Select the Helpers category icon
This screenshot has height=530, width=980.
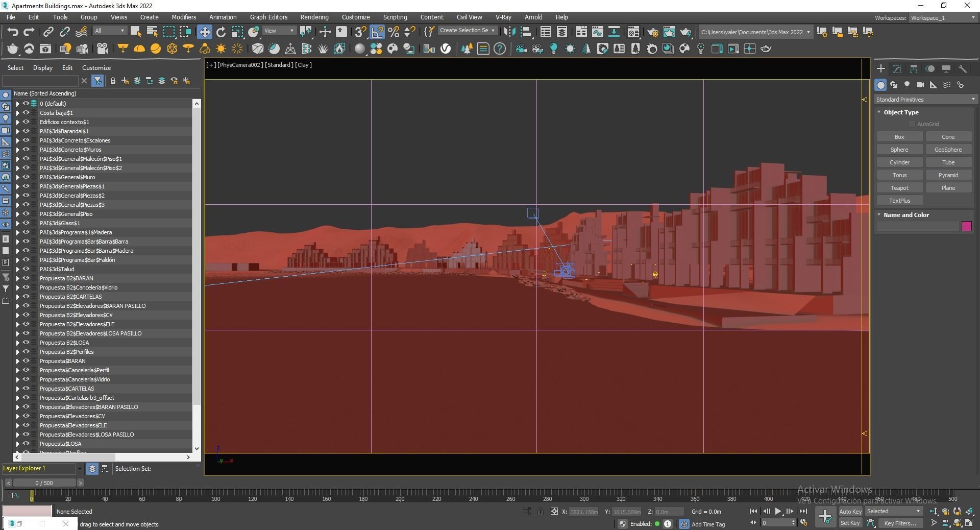(x=934, y=85)
